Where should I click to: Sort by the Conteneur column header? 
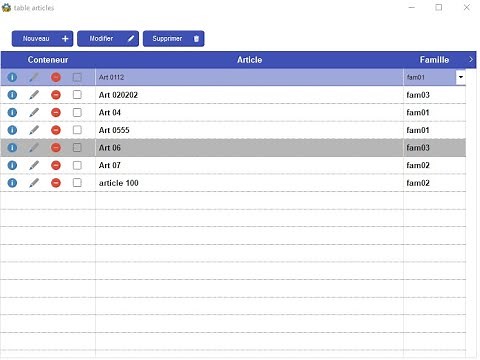[x=48, y=60]
